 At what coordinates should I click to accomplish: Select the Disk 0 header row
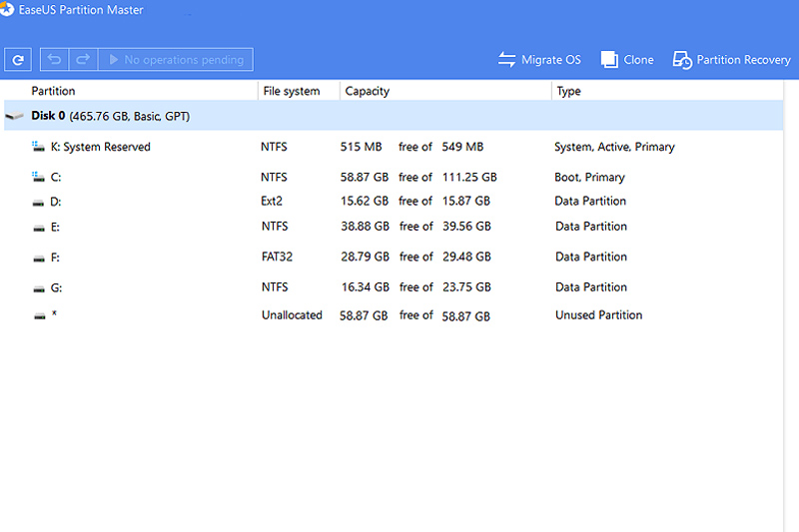coord(394,116)
